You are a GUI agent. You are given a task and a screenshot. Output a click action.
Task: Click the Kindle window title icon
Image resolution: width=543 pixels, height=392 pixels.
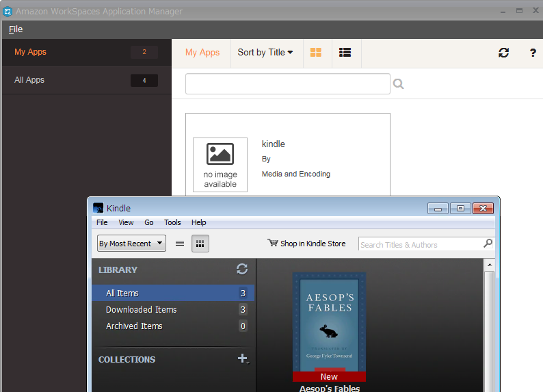click(x=98, y=208)
